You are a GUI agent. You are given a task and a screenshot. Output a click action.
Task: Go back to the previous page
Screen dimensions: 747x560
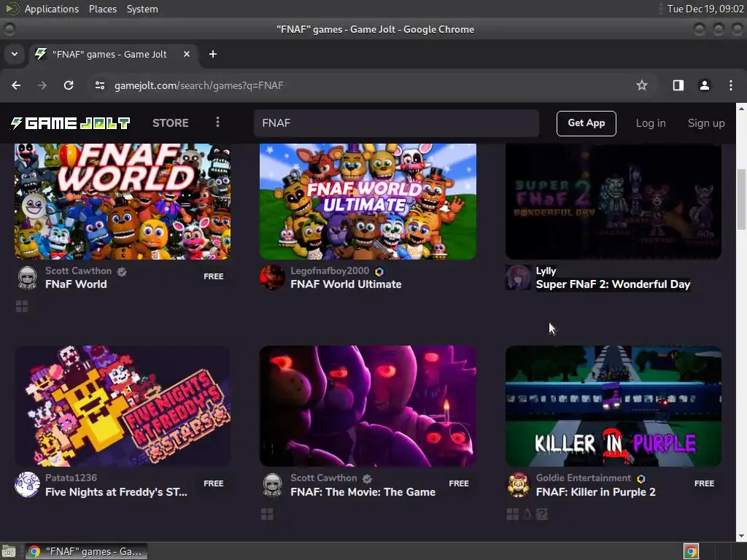16,85
